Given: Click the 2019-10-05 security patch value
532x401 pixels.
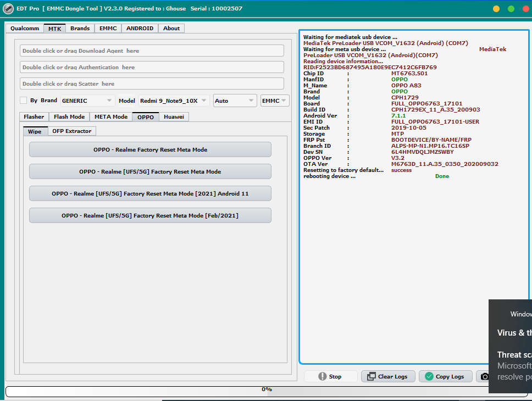Looking at the screenshot, I should (409, 127).
